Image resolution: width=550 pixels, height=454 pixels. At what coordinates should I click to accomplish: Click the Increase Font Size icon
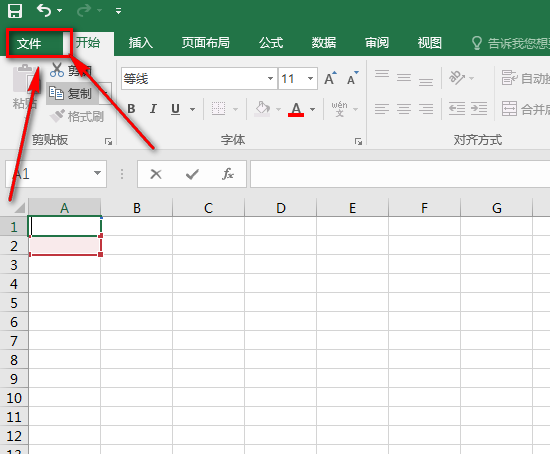tap(330, 78)
